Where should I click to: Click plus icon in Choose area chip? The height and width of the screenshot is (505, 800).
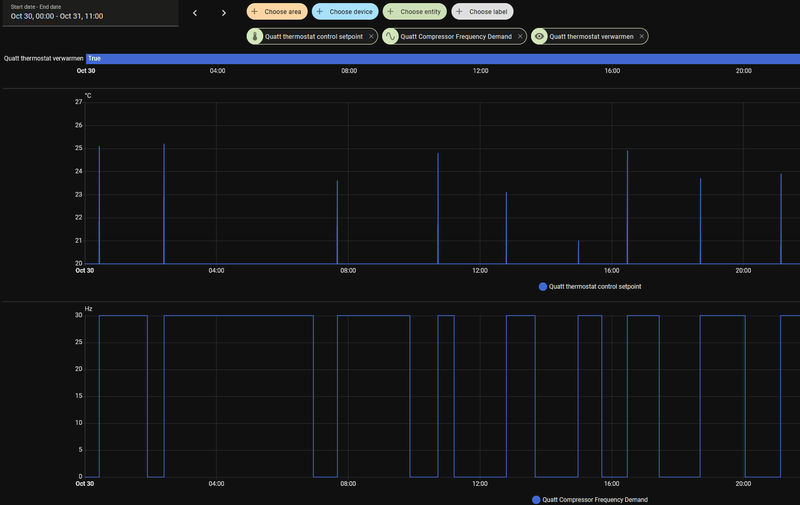(255, 11)
